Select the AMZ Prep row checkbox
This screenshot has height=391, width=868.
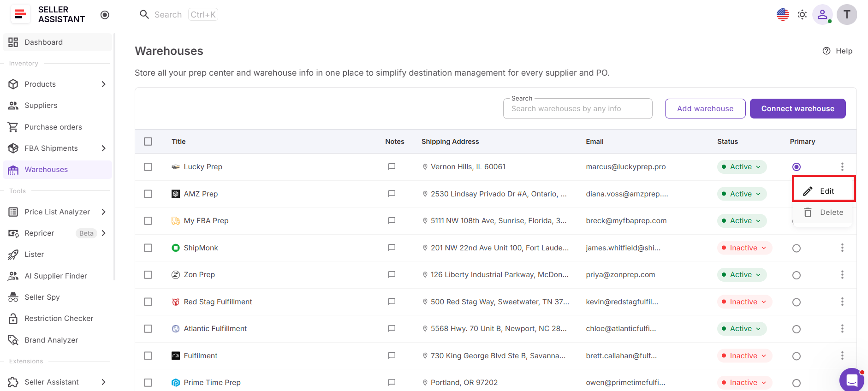(148, 194)
